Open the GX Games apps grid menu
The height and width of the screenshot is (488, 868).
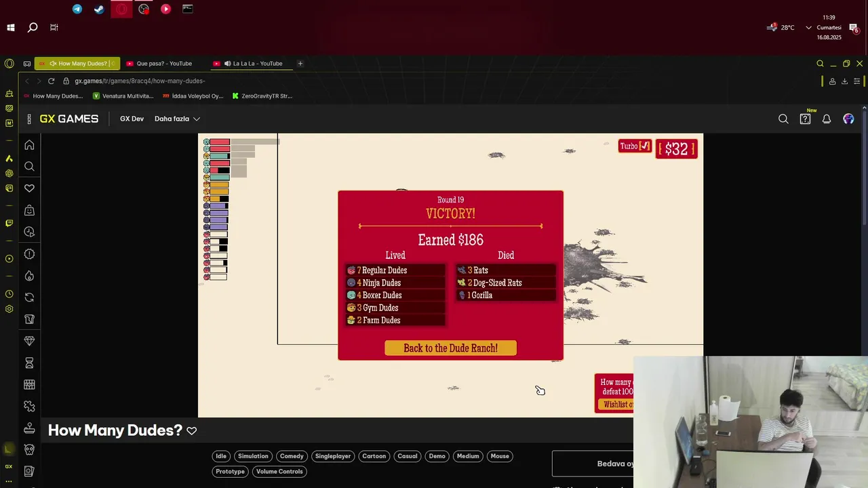pyautogui.click(x=29, y=119)
